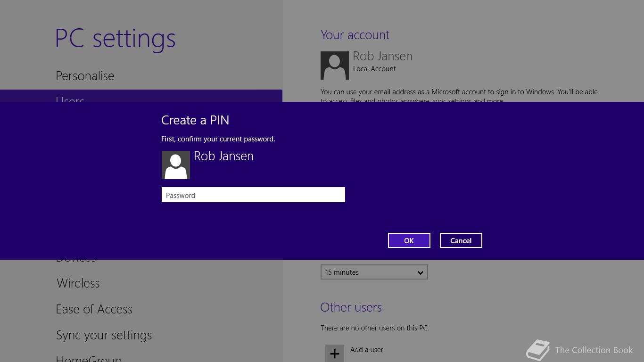Open the Wireless settings category
This screenshot has height=362, width=644.
click(x=78, y=283)
